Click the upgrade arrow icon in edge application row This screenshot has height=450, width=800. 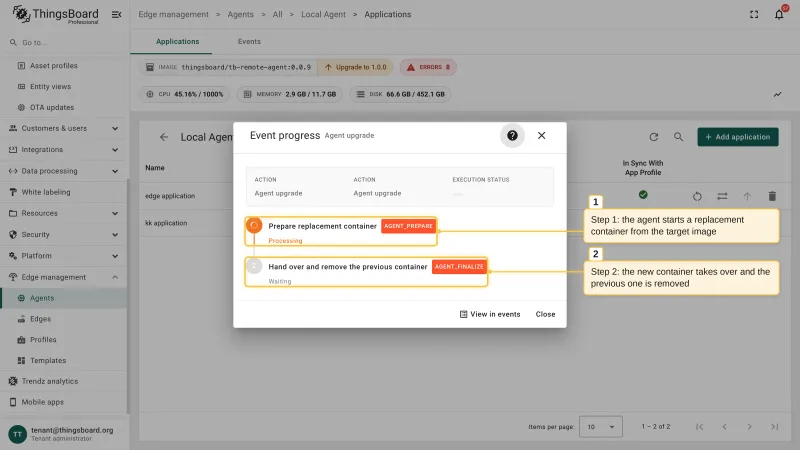click(x=747, y=196)
